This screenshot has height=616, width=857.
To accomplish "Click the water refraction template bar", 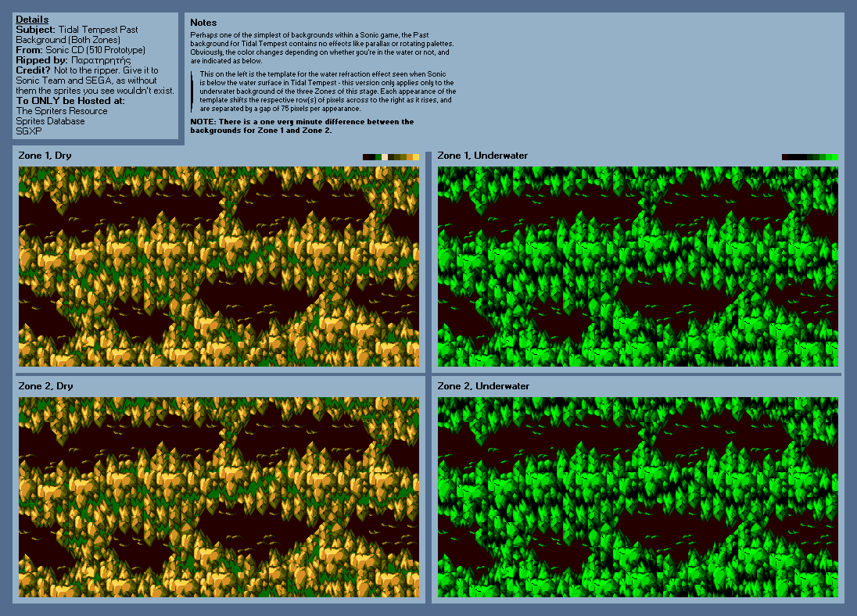I will 192,91.
